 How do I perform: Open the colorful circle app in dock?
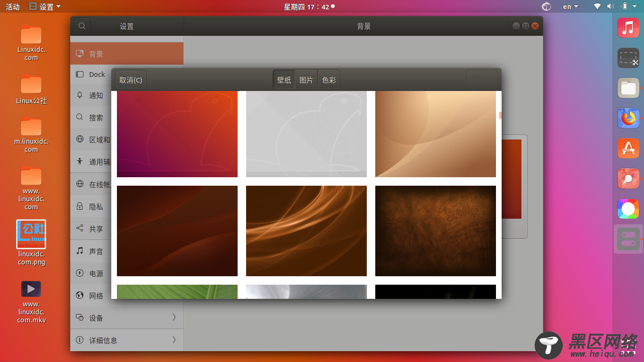(628, 209)
